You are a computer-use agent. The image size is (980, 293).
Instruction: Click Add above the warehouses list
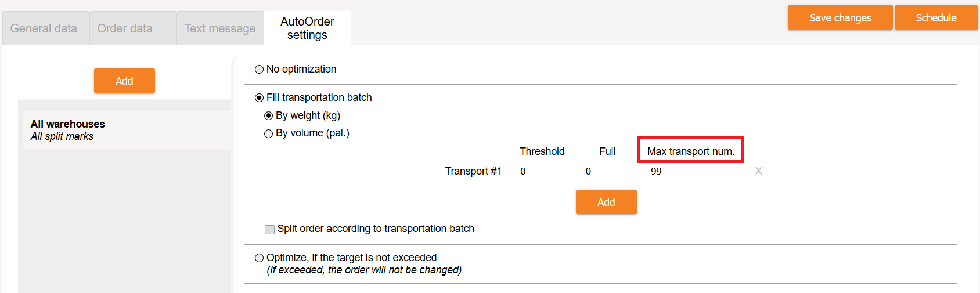[x=124, y=81]
